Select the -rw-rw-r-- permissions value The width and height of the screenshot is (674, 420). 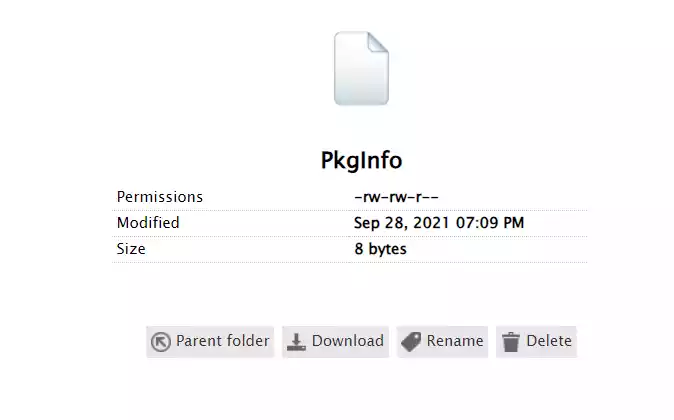(396, 197)
